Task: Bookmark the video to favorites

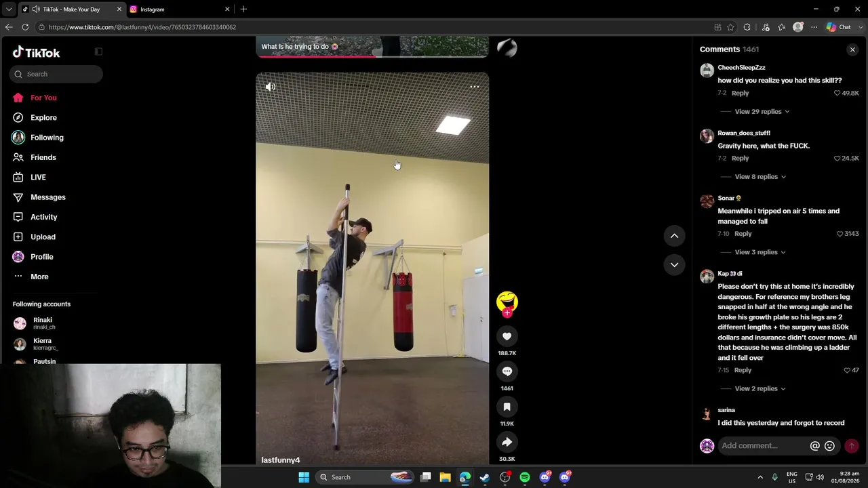Action: tap(507, 407)
